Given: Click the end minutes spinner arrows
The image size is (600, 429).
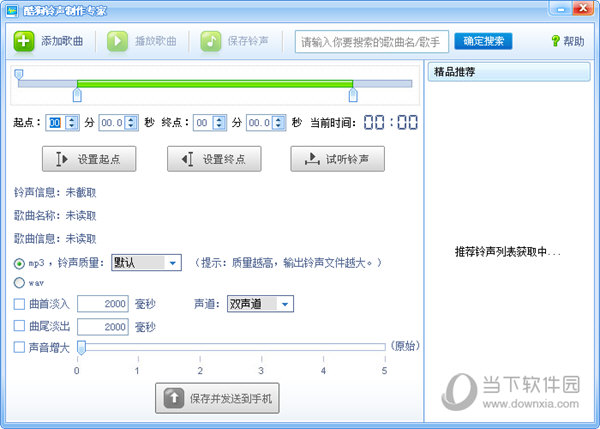Looking at the screenshot, I should pos(219,123).
